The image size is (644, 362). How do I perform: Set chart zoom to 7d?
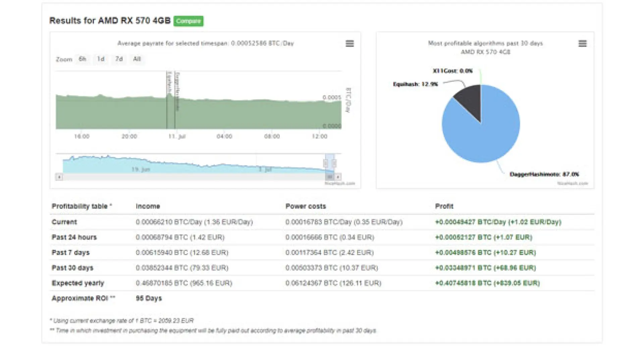tap(119, 59)
